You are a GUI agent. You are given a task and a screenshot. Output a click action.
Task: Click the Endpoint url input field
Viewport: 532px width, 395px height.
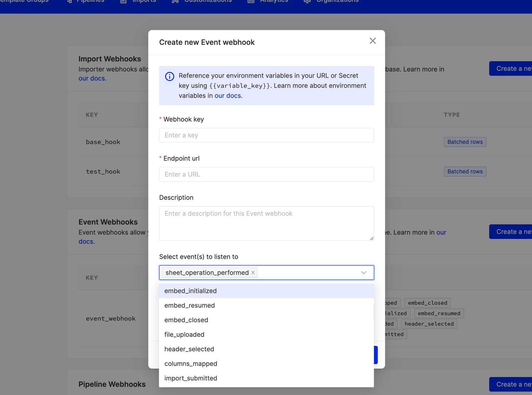pyautogui.click(x=266, y=174)
